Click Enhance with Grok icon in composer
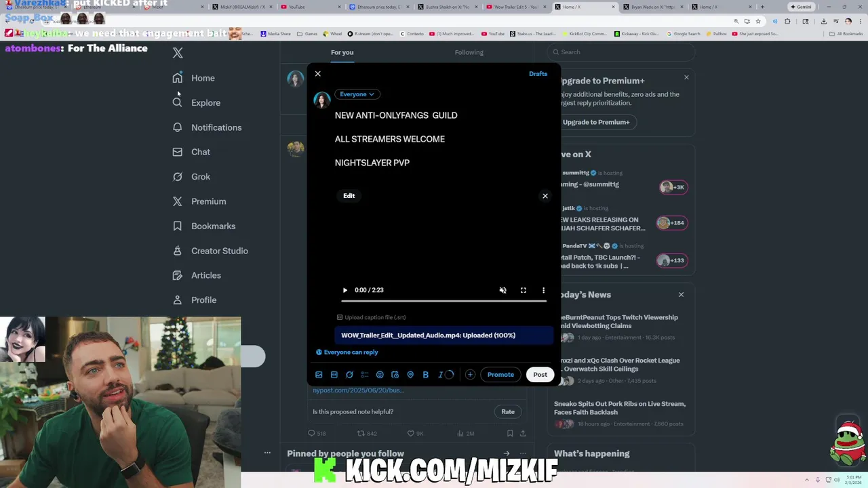Viewport: 868px width, 488px height. click(x=349, y=375)
